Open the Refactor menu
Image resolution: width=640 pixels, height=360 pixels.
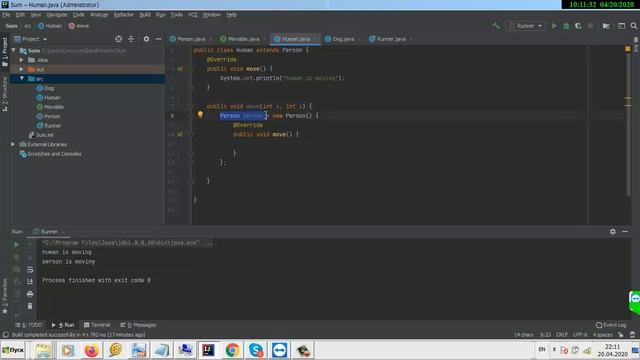click(x=124, y=15)
